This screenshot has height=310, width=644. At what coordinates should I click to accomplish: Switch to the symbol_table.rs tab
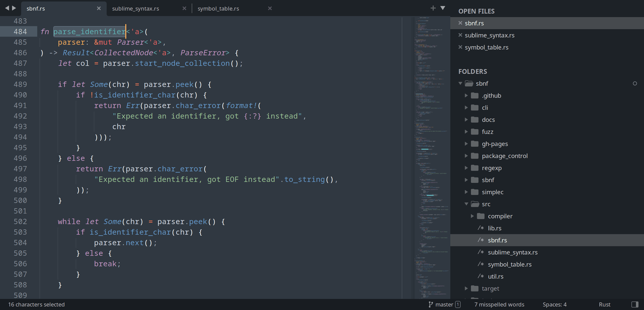(218, 8)
